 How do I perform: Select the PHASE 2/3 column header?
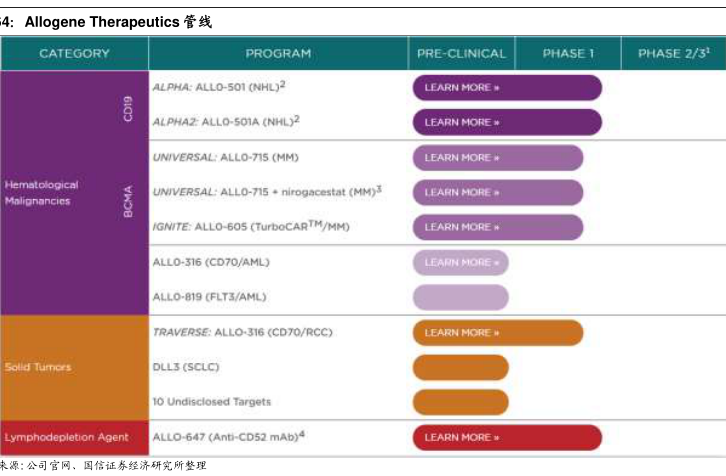673,53
